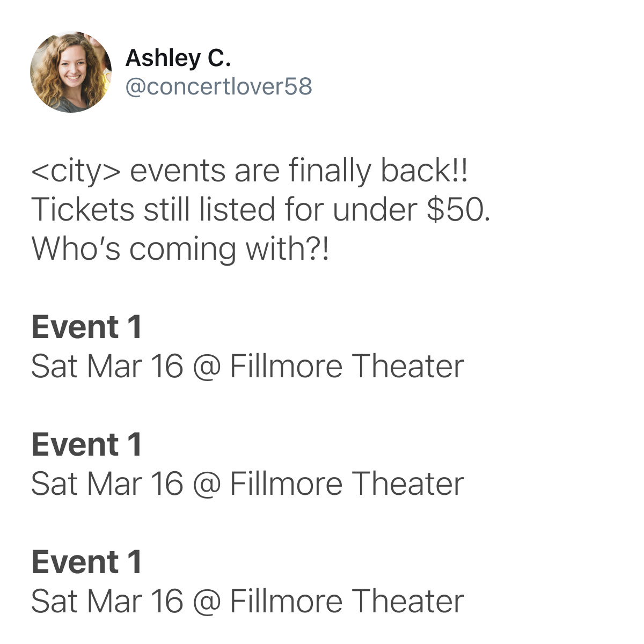Viewport: 644px width, 644px height.
Task: Click the words "events are finally back!!"
Action: (299, 171)
